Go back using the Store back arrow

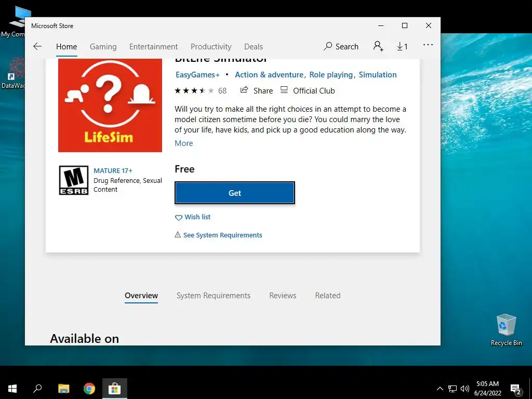click(37, 46)
